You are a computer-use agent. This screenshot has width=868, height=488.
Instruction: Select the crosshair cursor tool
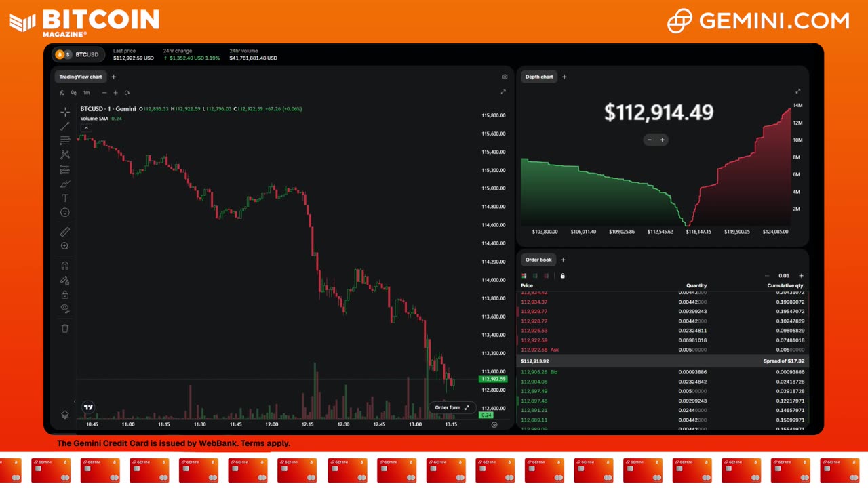[65, 112]
